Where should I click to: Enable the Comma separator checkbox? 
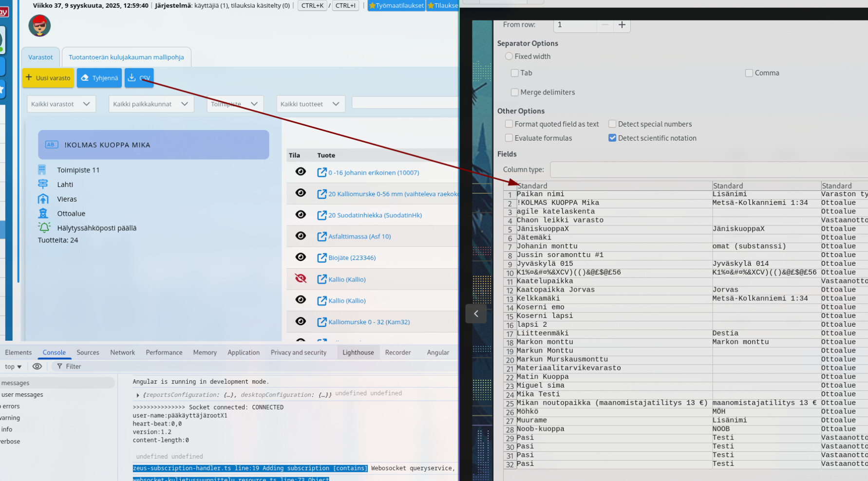(x=749, y=73)
